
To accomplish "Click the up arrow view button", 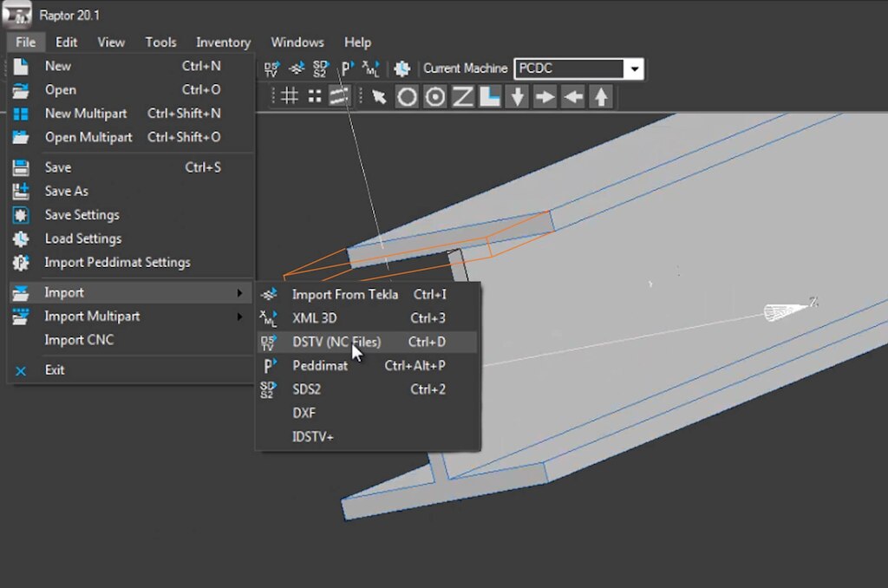I will click(x=601, y=96).
